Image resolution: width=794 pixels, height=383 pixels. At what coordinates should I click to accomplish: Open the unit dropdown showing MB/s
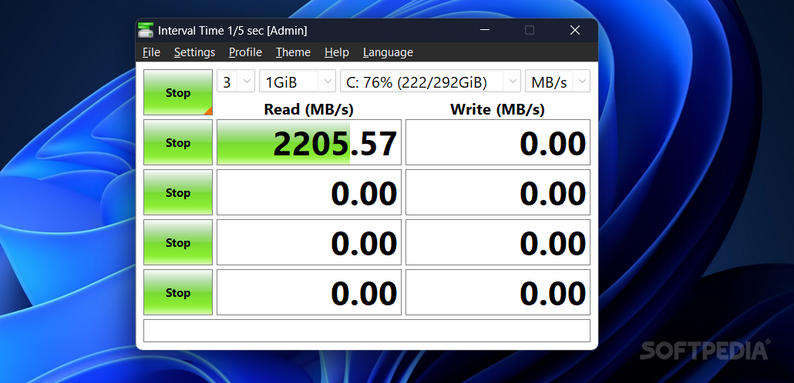tap(558, 81)
